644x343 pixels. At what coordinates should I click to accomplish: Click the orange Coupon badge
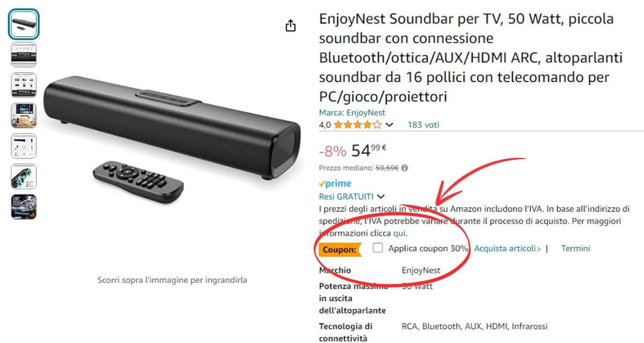(x=339, y=249)
